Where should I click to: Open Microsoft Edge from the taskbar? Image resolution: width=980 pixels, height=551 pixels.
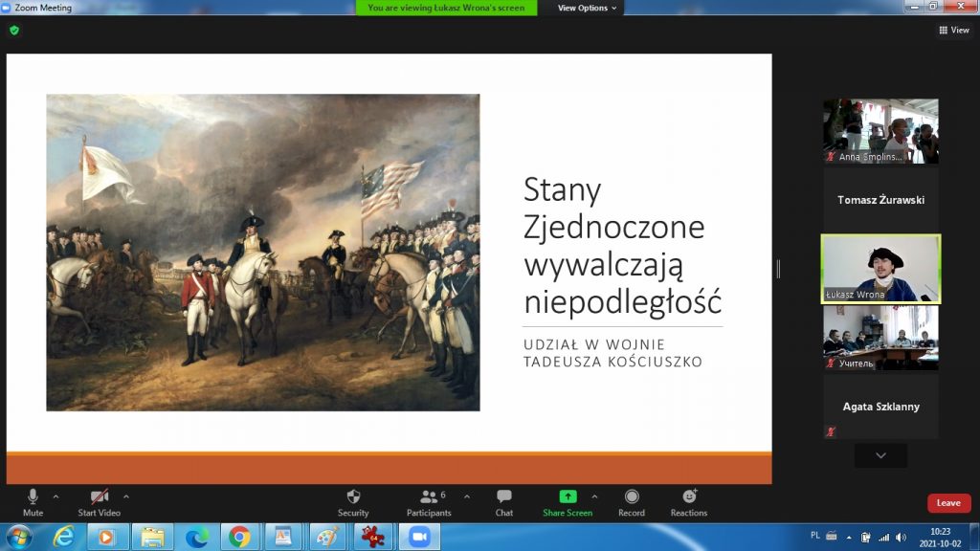196,537
